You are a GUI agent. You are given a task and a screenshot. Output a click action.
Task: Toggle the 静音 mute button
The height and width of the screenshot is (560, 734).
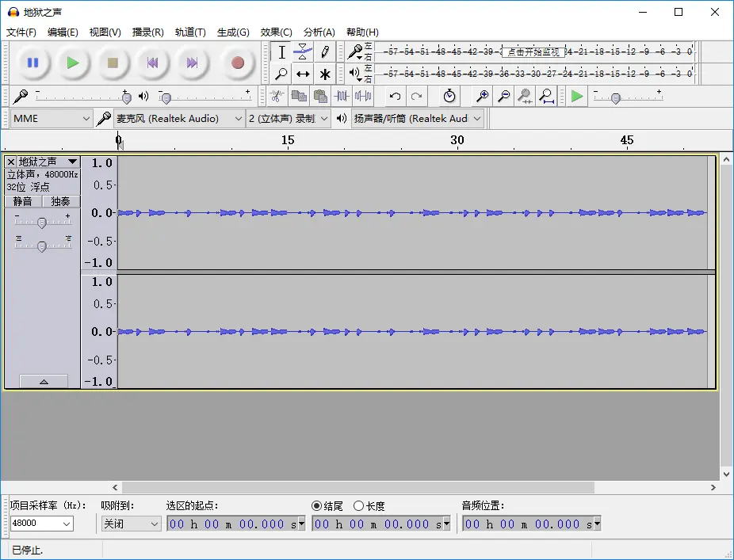point(22,202)
